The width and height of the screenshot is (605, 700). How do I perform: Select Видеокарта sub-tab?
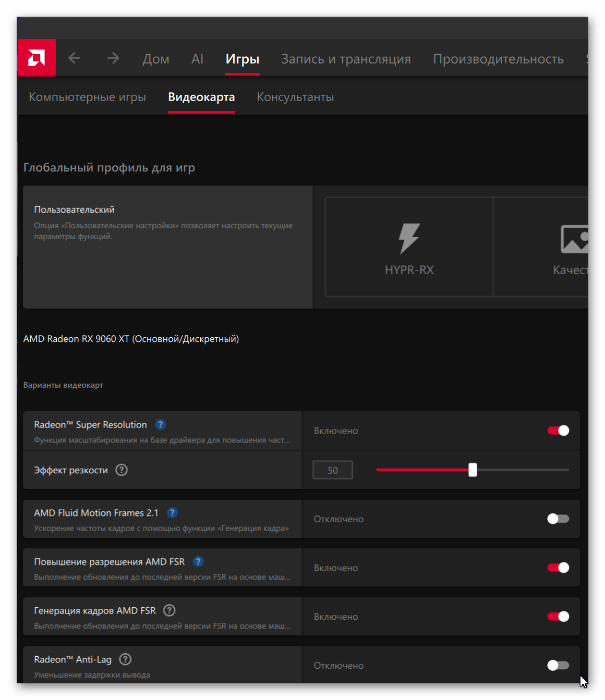[x=201, y=97]
